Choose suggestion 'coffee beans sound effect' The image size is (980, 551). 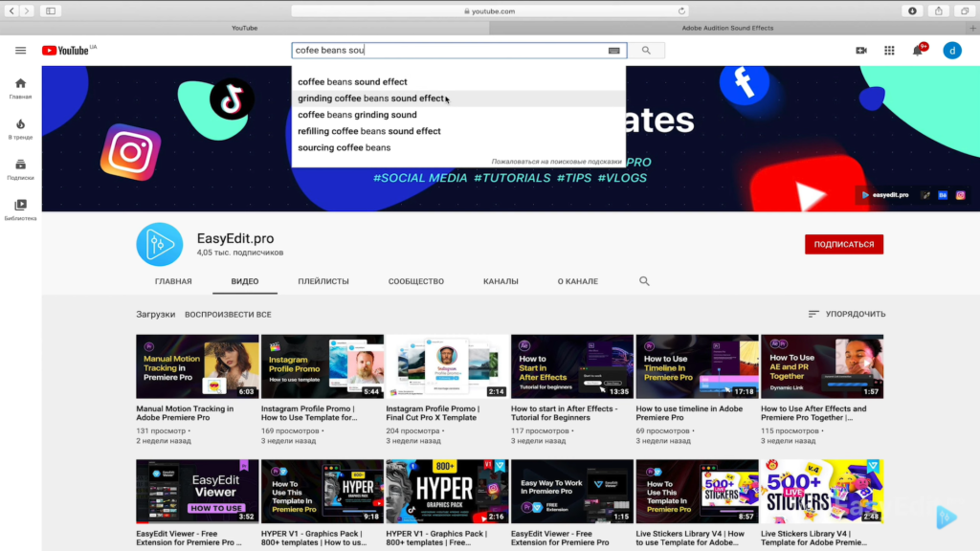point(458,82)
